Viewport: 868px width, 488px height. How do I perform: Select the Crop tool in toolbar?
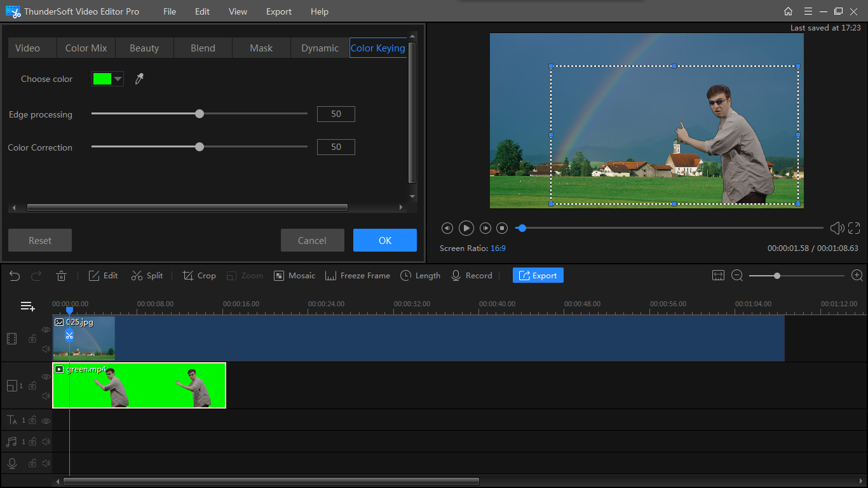[199, 276]
